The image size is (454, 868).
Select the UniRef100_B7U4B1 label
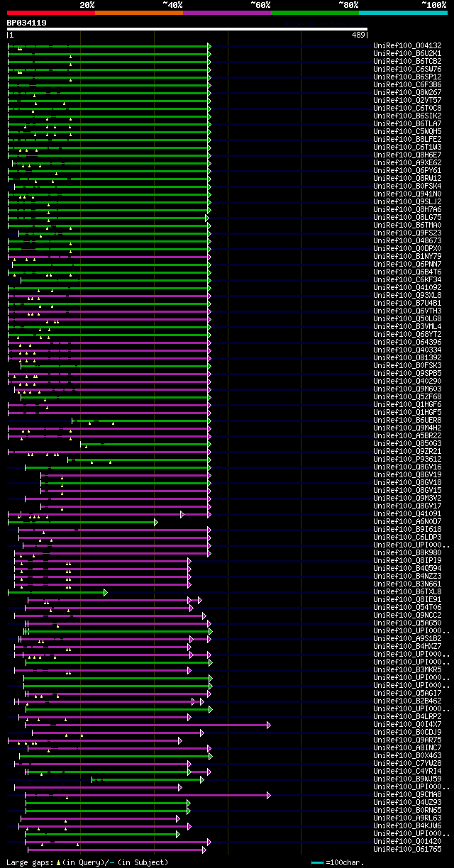coord(407,304)
